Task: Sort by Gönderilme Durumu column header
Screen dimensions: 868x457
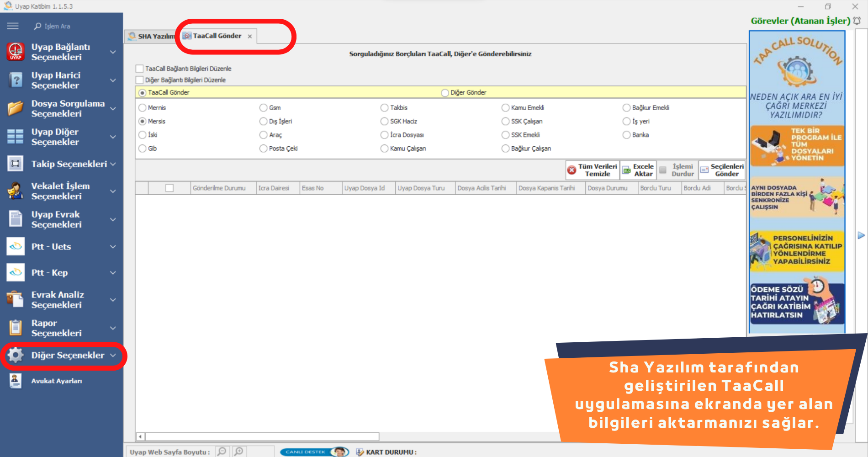Action: (x=223, y=188)
